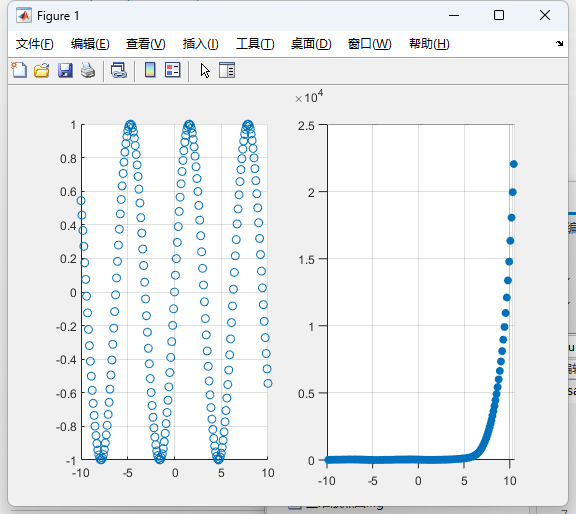
Task: Insert a legend using the toolbar icon
Action: [x=173, y=70]
